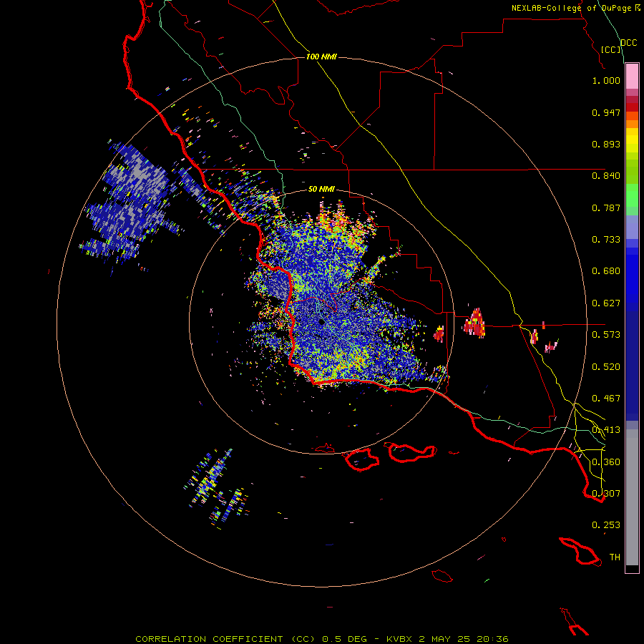Select the 0.520 legend value

(x=606, y=367)
